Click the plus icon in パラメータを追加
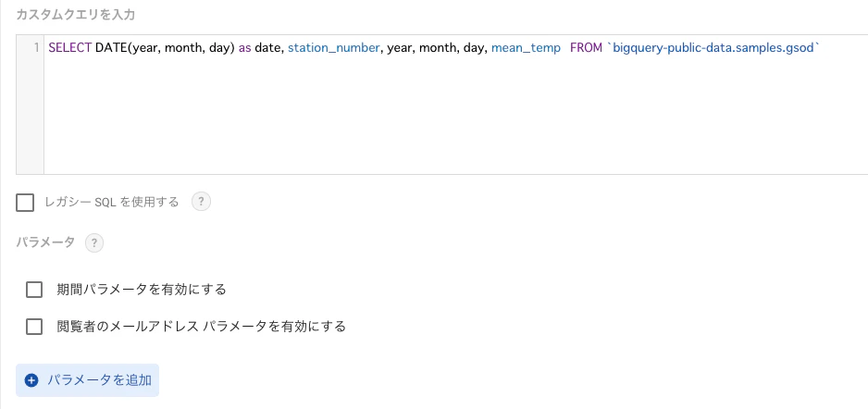The width and height of the screenshot is (868, 409). (31, 380)
